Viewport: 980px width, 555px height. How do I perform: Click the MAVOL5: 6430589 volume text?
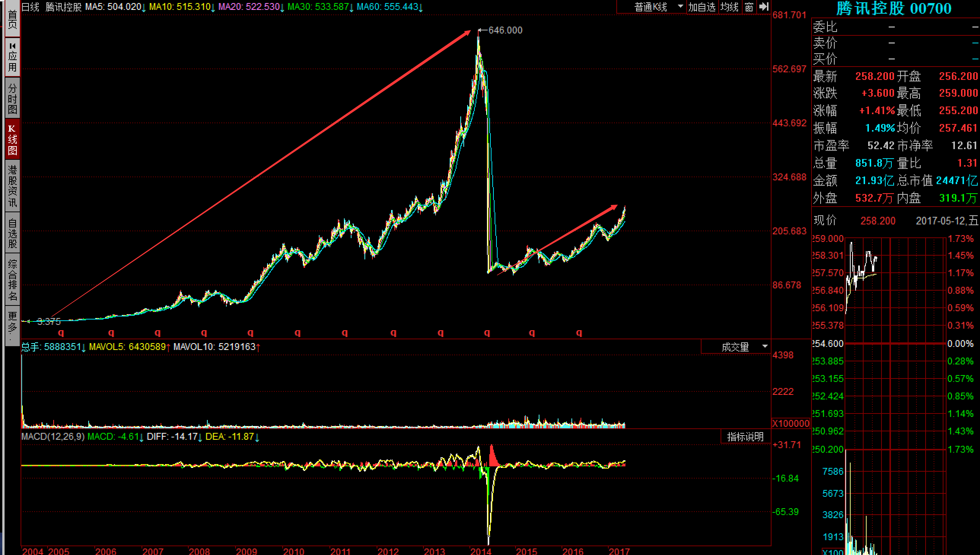tap(127, 347)
